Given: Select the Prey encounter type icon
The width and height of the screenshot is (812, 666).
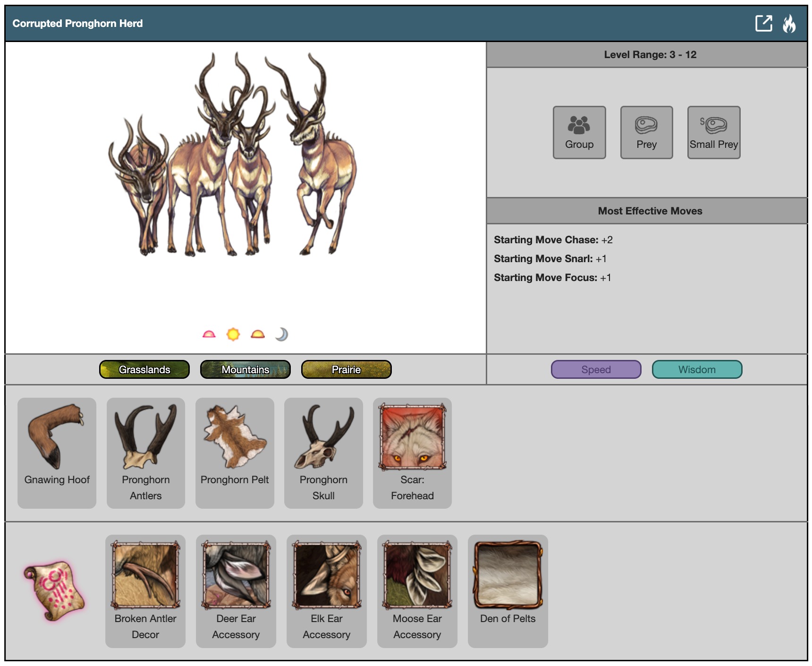Looking at the screenshot, I should (x=646, y=132).
